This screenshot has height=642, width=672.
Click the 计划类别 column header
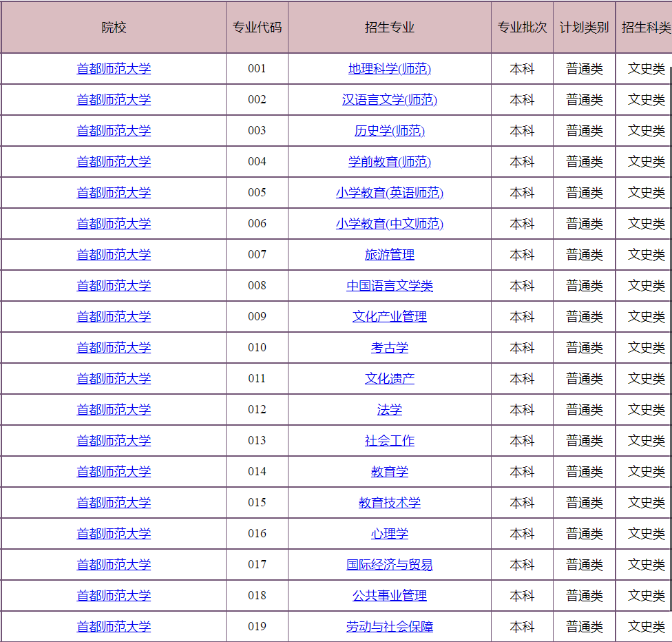(x=584, y=28)
